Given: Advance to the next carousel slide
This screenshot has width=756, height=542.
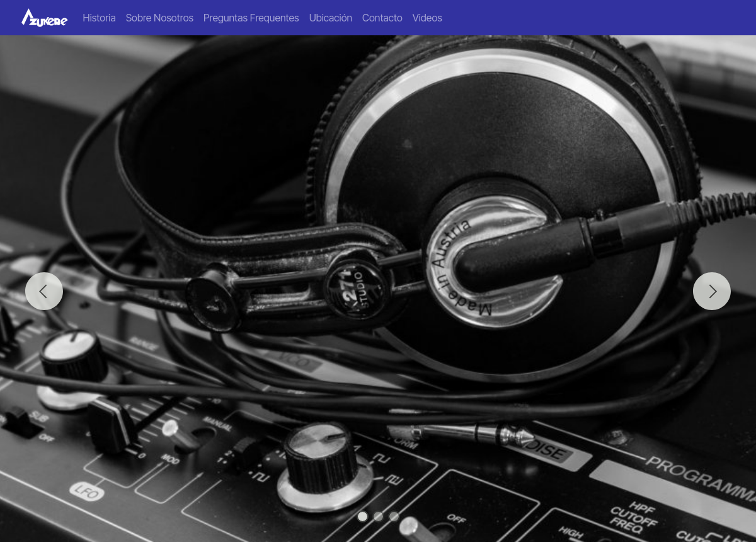Looking at the screenshot, I should (x=711, y=291).
